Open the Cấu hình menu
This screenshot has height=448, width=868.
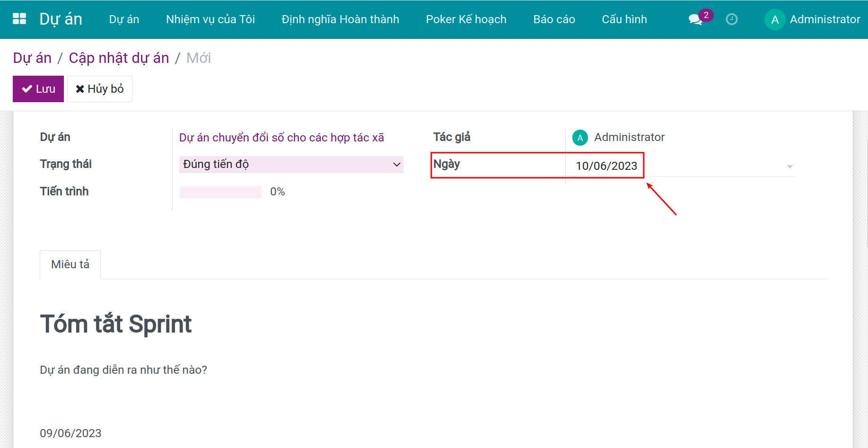[x=624, y=19]
